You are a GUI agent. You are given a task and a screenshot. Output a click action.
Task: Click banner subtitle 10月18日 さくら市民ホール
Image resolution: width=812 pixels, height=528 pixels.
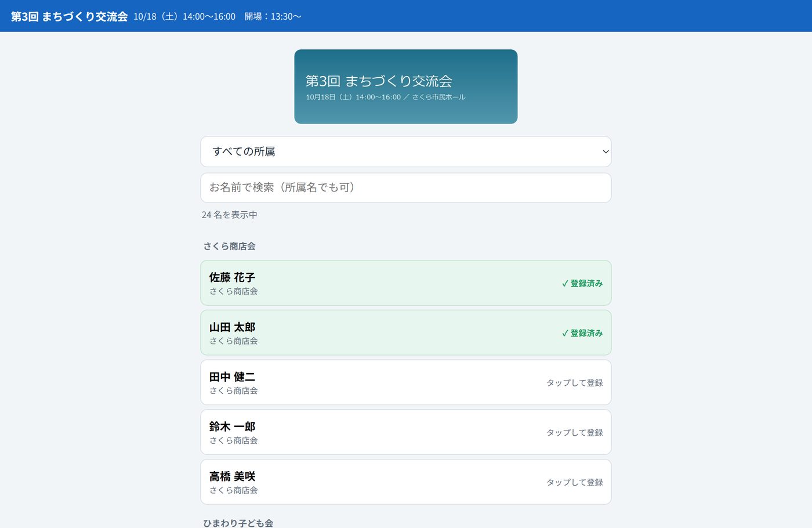point(386,97)
